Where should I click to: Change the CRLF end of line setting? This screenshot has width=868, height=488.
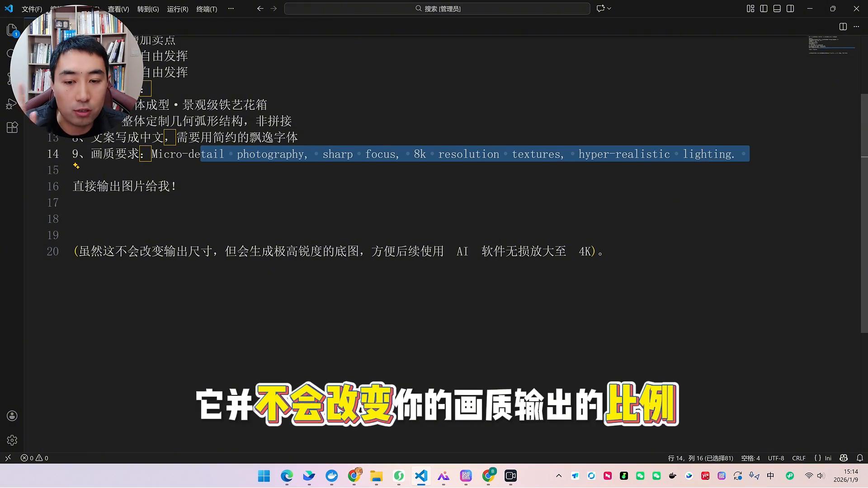point(798,458)
